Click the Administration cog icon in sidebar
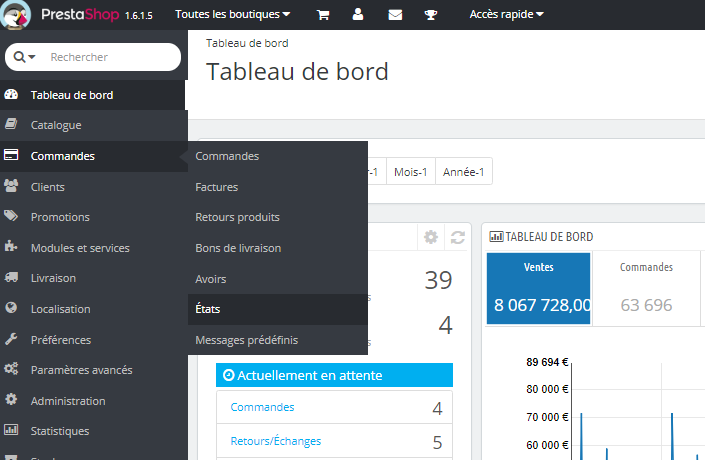The width and height of the screenshot is (705, 460). [11, 399]
